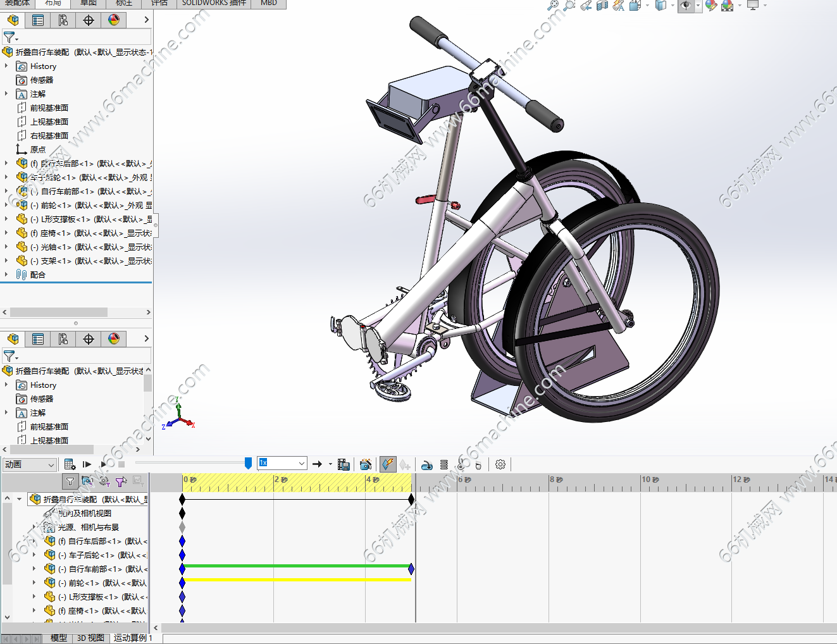Click the Section View icon
The width and height of the screenshot is (837, 644).
click(x=602, y=6)
